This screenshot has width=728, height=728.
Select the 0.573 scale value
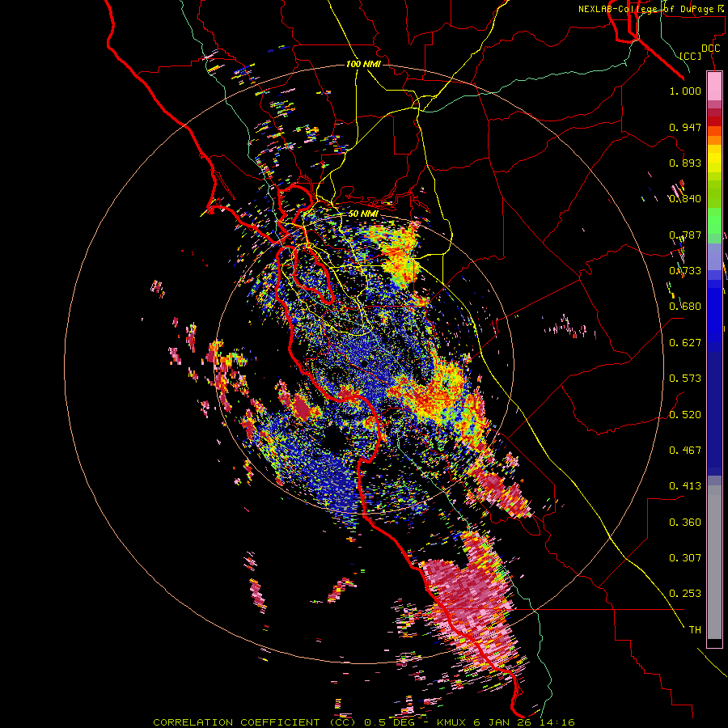(685, 379)
